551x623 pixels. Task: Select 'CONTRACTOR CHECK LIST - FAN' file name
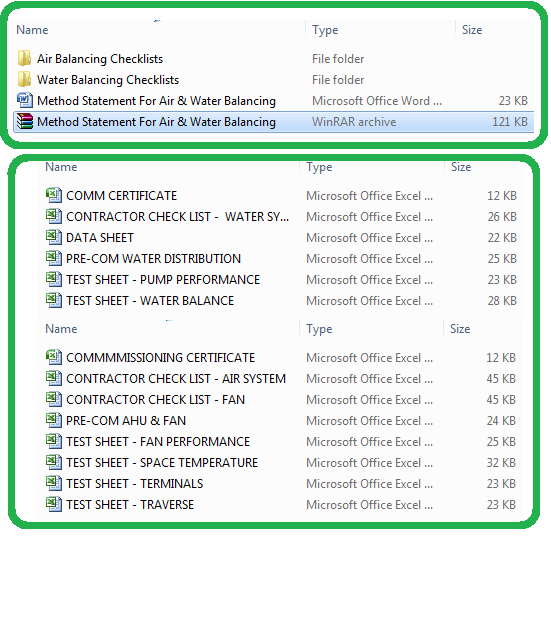155,400
